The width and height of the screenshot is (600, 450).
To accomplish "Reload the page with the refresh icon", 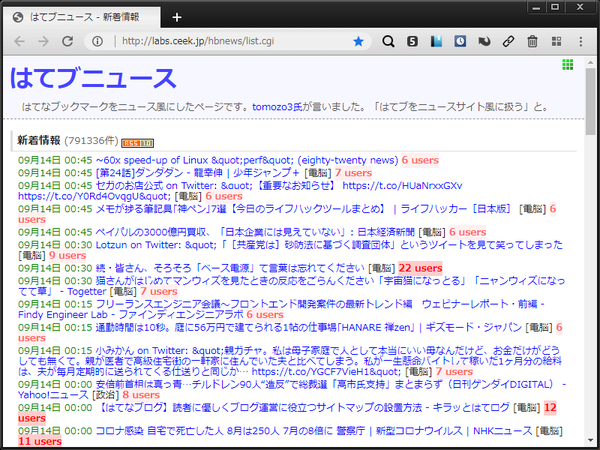I will [x=68, y=41].
